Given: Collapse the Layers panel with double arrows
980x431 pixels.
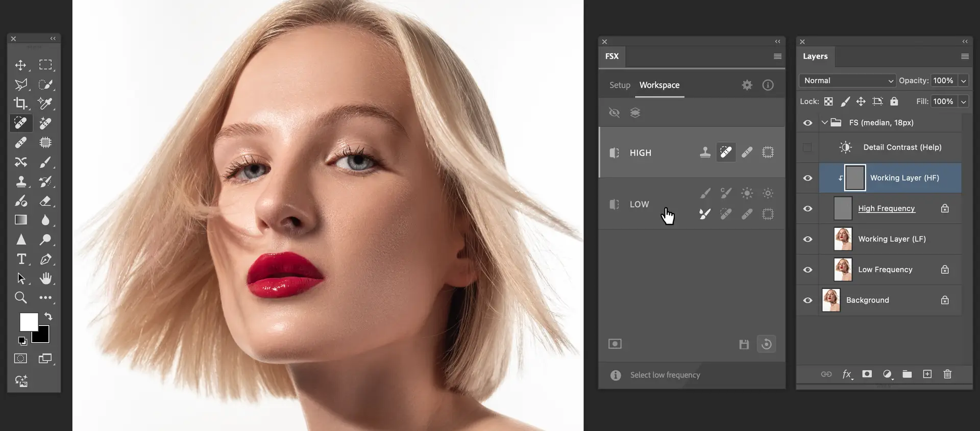Looking at the screenshot, I should pos(965,42).
